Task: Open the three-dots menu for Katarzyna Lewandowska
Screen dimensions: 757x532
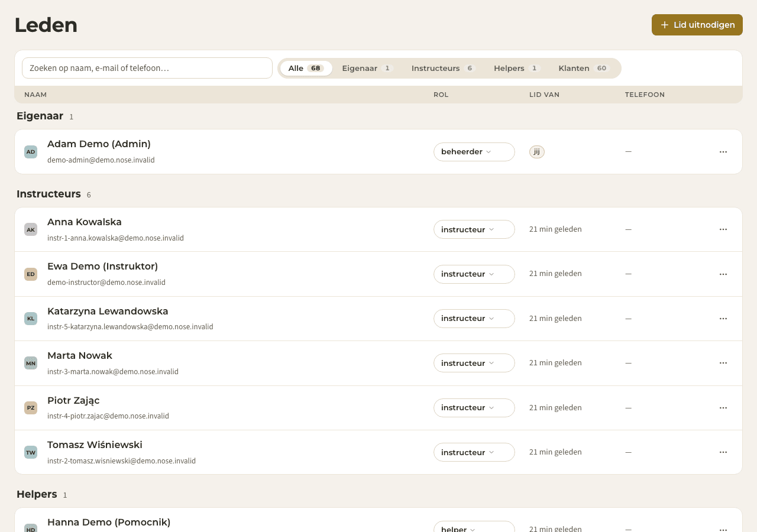Action: pos(723,319)
